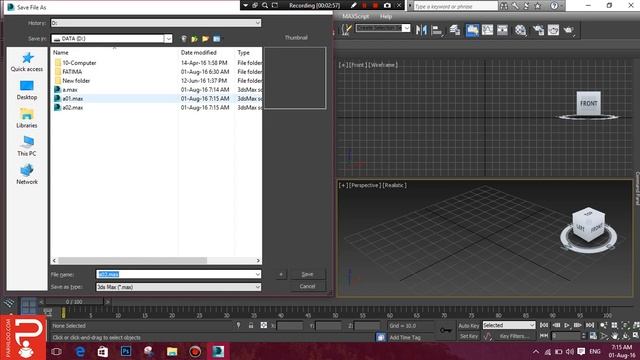Image resolution: width=640 pixels, height=360 pixels.
Task: Click the Save button
Action: (x=307, y=274)
